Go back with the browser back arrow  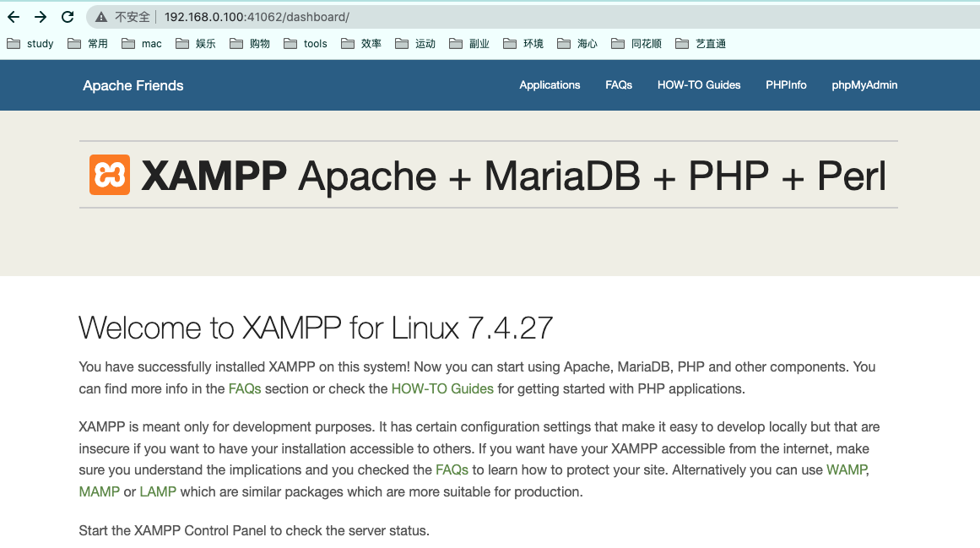(x=14, y=17)
